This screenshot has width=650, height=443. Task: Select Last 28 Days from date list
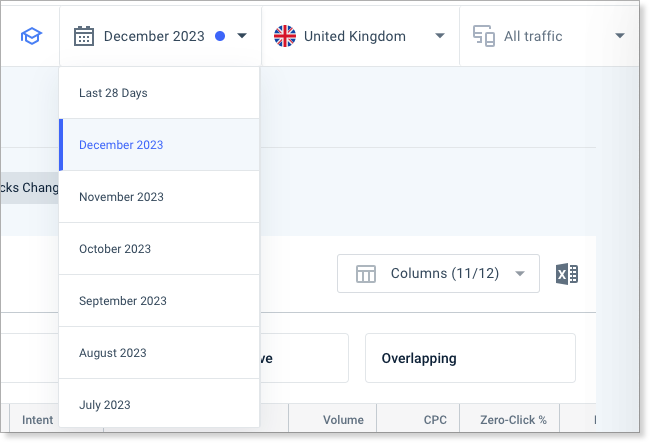click(x=159, y=93)
